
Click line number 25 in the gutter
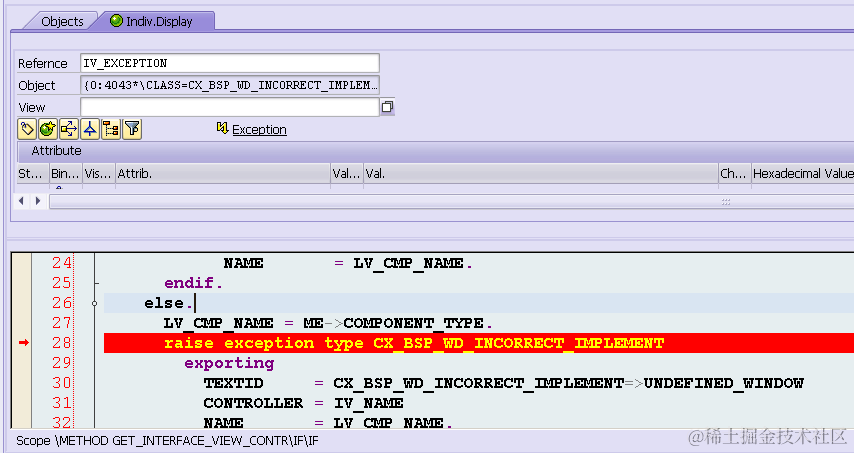tap(62, 283)
